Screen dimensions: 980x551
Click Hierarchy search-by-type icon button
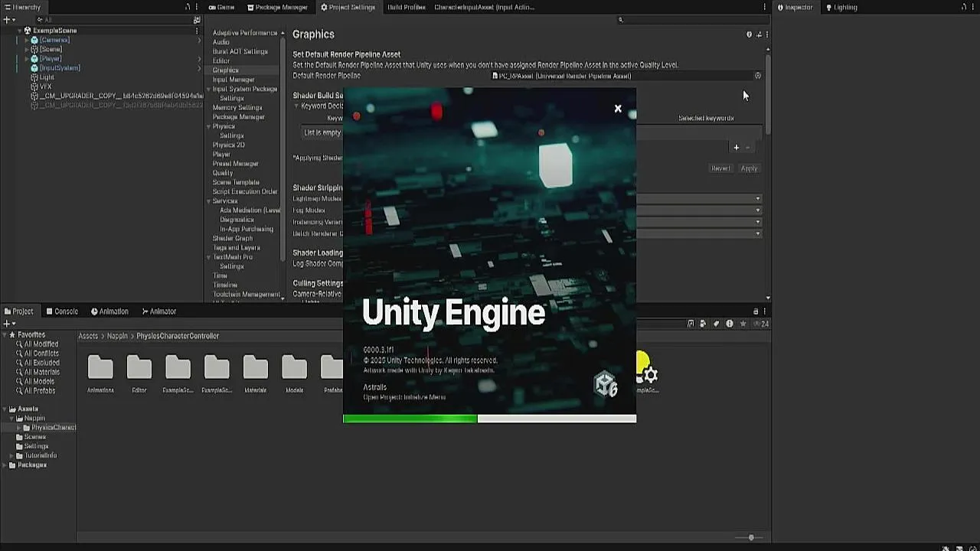point(197,20)
